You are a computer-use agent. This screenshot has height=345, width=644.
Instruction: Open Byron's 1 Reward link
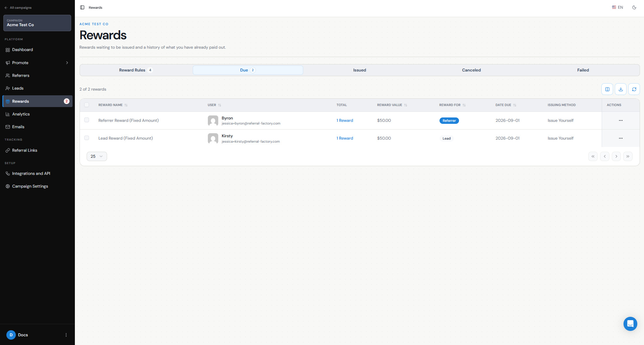pyautogui.click(x=345, y=120)
